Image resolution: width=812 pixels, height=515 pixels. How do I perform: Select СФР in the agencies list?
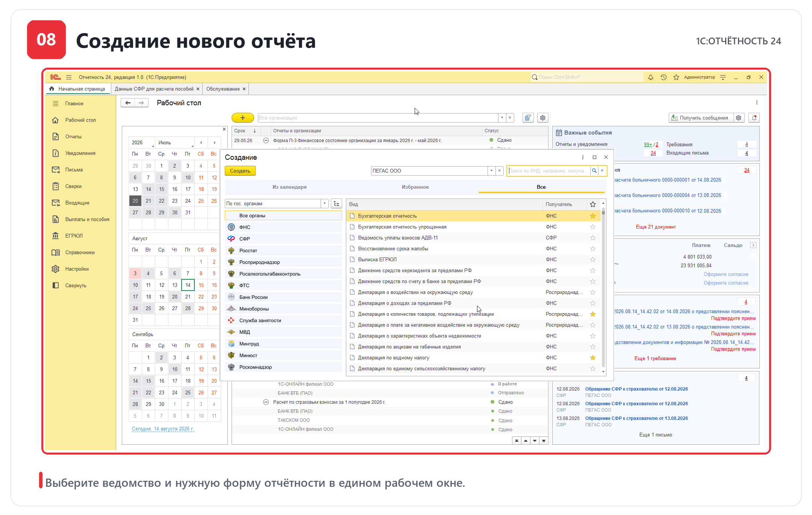click(283, 239)
